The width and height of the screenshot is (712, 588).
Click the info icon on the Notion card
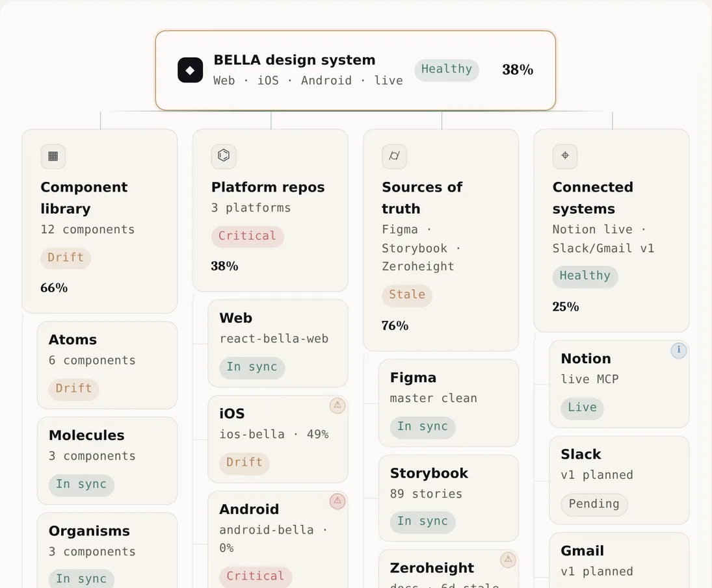coord(679,350)
